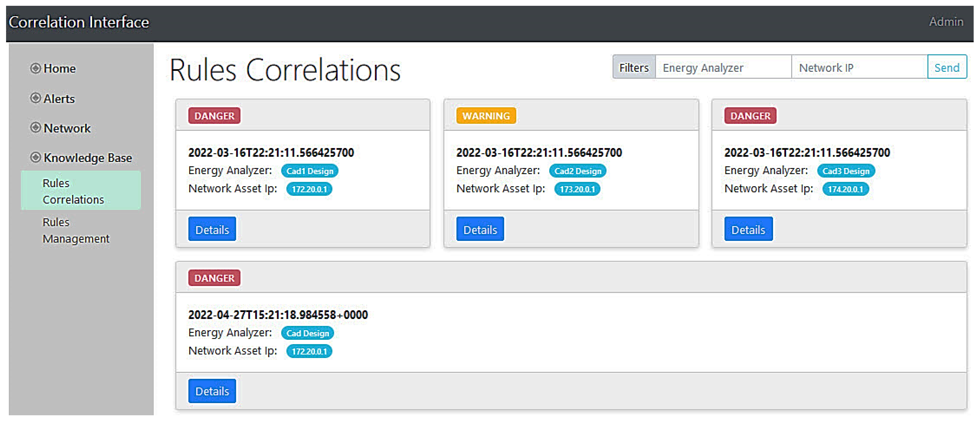Image resolution: width=980 pixels, height=423 pixels.
Task: Open Rules Management submenu item
Action: pyautogui.click(x=76, y=230)
